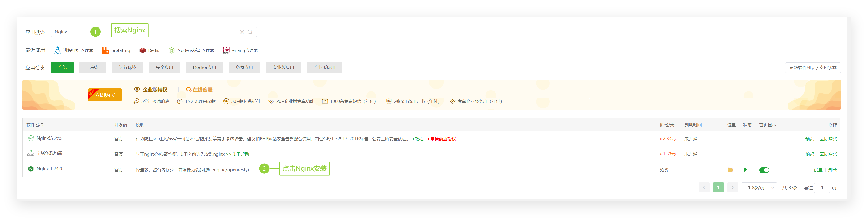The image size is (868, 218).
Task: Toggle Nginx homepage display switch
Action: point(764,170)
